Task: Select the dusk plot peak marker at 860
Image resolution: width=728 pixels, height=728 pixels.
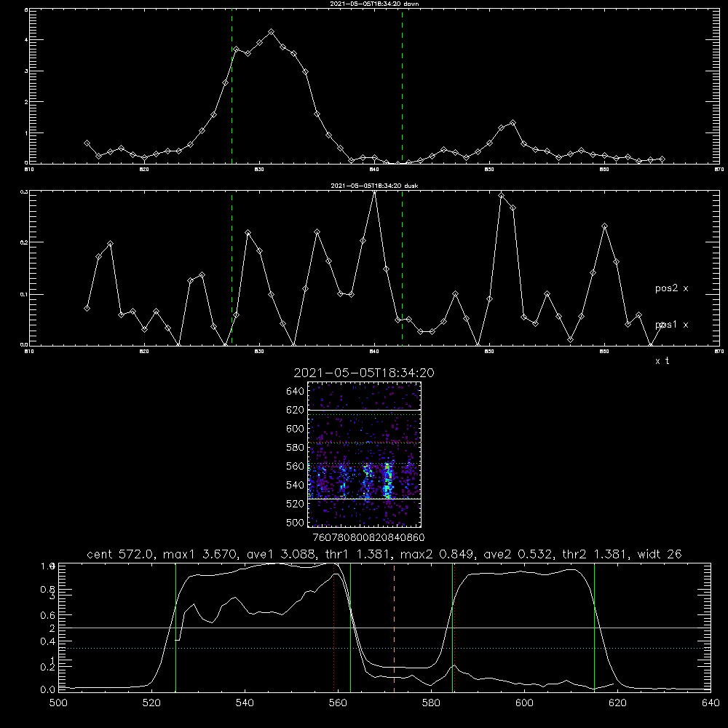Action: coord(604,226)
